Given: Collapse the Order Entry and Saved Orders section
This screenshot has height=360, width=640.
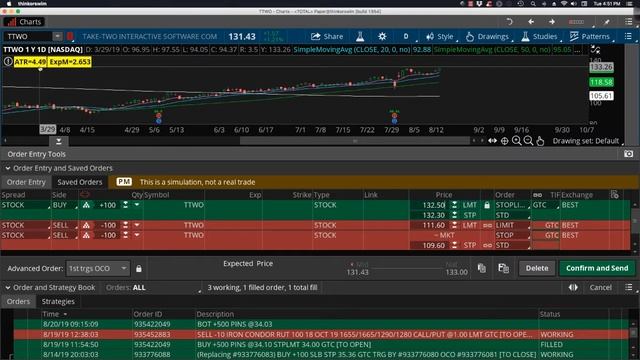Looking at the screenshot, I should [x=8, y=168].
